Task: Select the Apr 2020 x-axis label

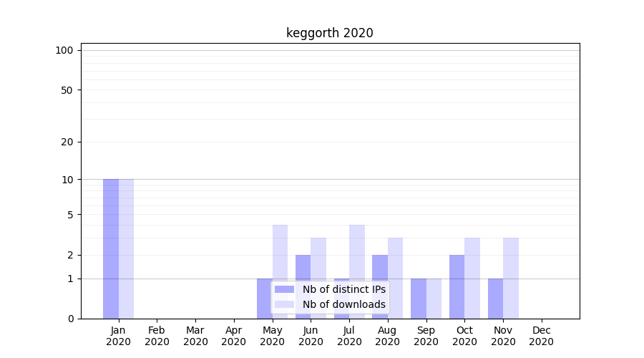Action: point(234,336)
